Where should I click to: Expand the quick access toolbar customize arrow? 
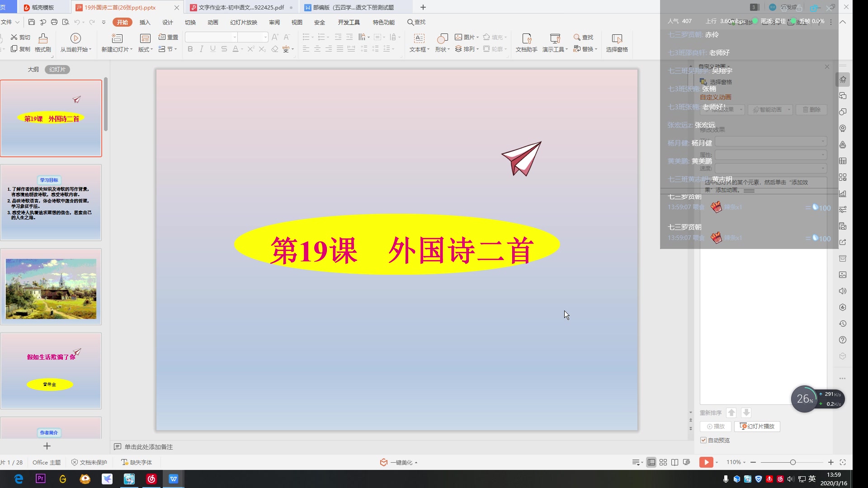[x=104, y=22]
